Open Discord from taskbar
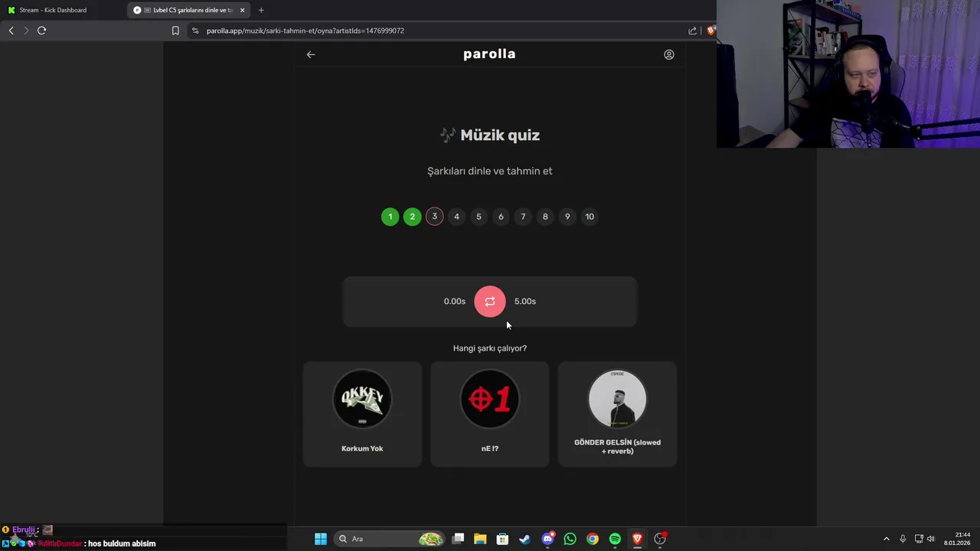The width and height of the screenshot is (980, 551). coord(547,539)
